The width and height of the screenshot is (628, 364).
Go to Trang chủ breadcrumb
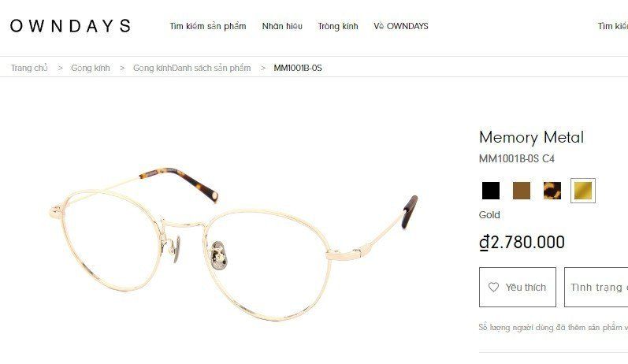pyautogui.click(x=29, y=68)
